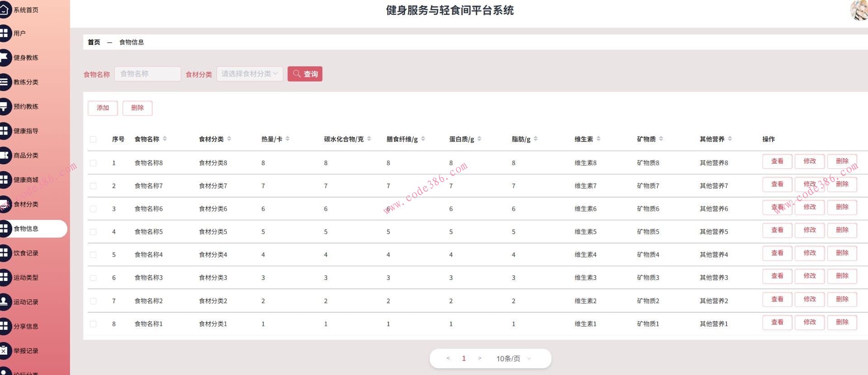Toggle the select-all checkbox in table header

[93, 139]
